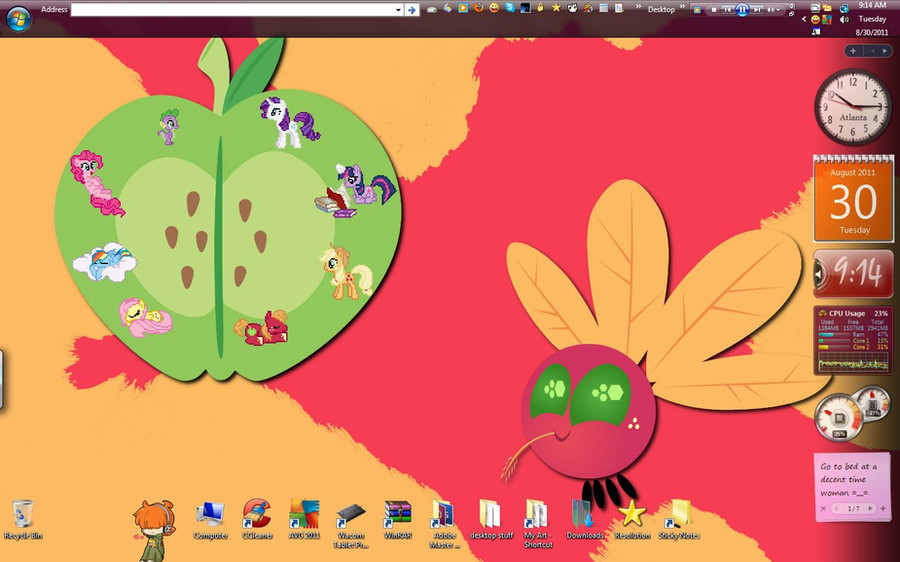Open My Art - Shortcut folder
Screen dimensions: 900x562
pyautogui.click(x=538, y=524)
